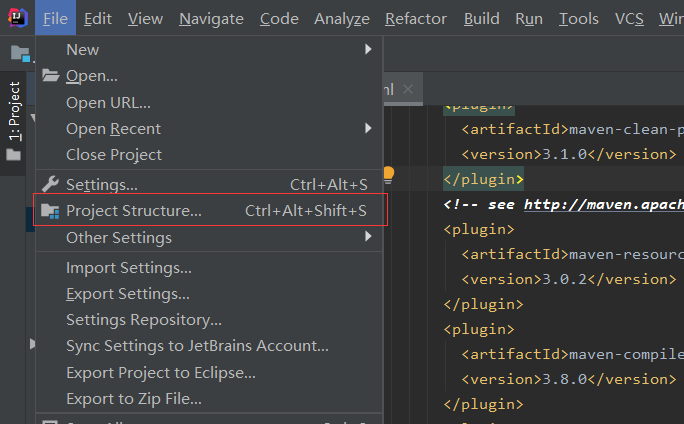Screen dimensions: 684x424
Task: Choose Close Project from File menu
Action: point(114,155)
